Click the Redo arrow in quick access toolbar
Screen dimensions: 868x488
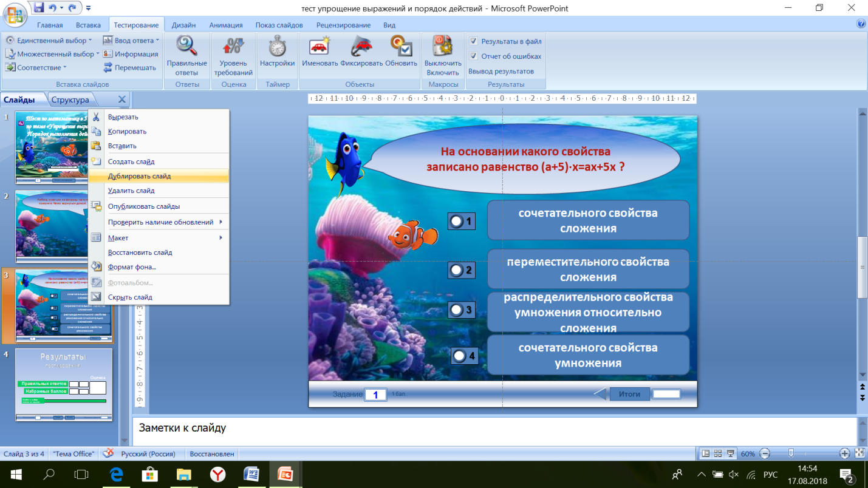point(73,8)
